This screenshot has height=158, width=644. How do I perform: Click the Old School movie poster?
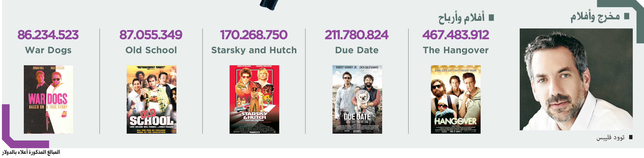click(151, 99)
